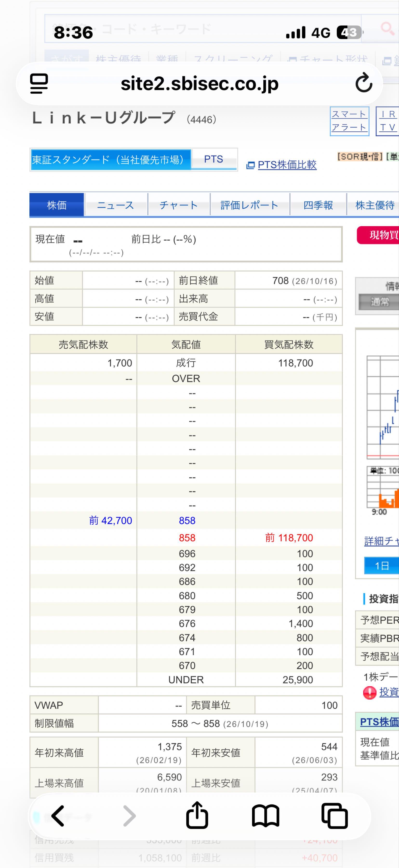The image size is (399, 868).
Task: Click popup icon beside PTS株価比較
Action: pos(251,165)
